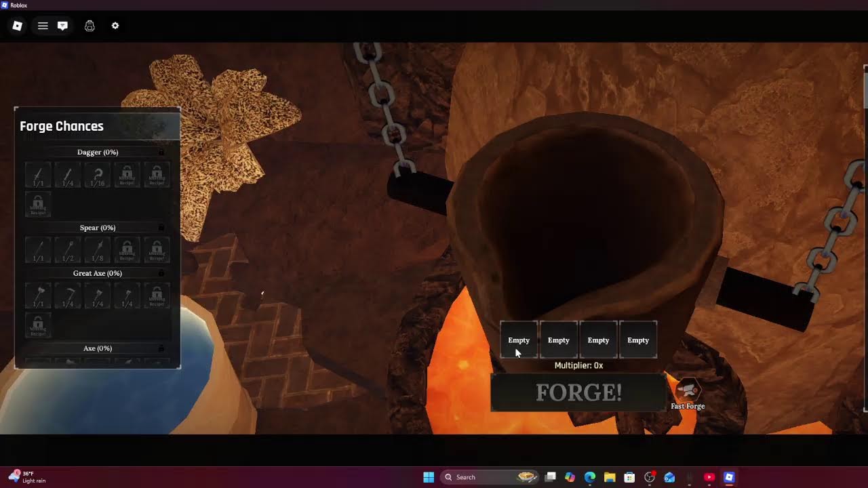Select the Spear 1/2 weapon slot
Image resolution: width=868 pixels, height=488 pixels.
click(x=68, y=250)
